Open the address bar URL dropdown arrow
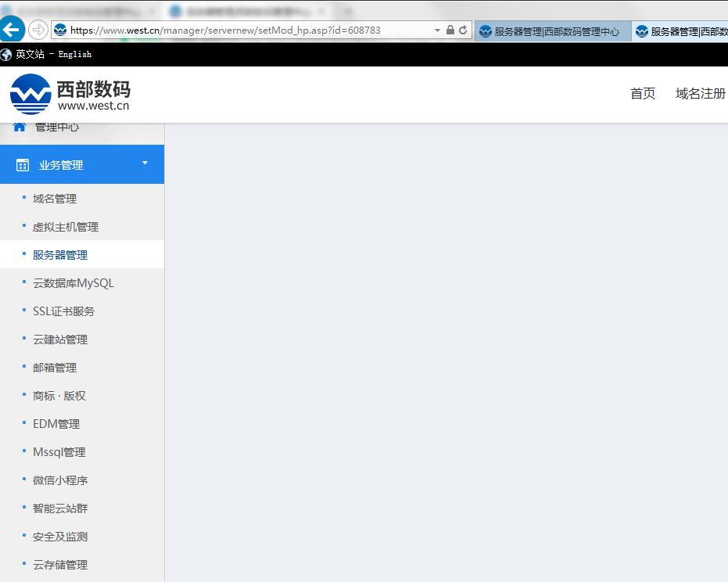728x582 pixels. [x=437, y=31]
